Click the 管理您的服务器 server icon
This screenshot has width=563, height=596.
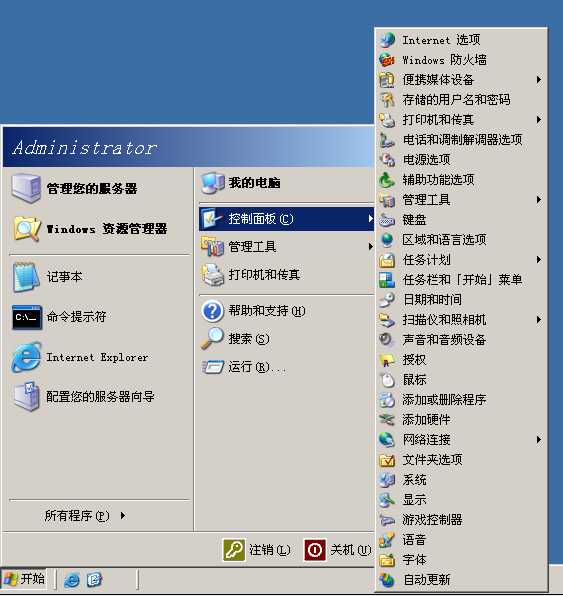26,188
